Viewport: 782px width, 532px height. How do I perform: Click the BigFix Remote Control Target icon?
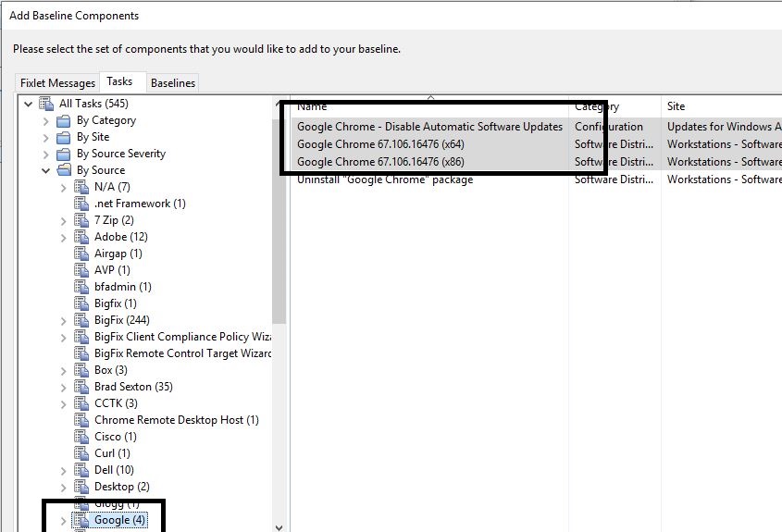pos(81,353)
